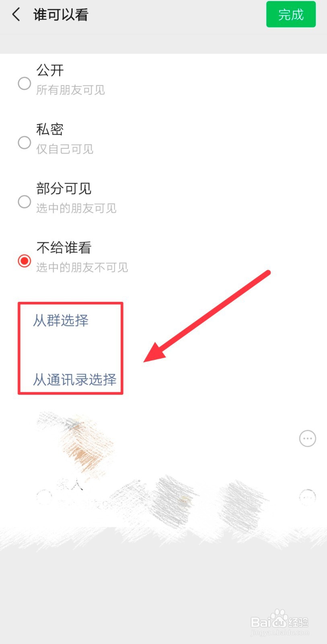The image size is (327, 644).
Task: Choose the 公开 option label
Action: point(50,70)
